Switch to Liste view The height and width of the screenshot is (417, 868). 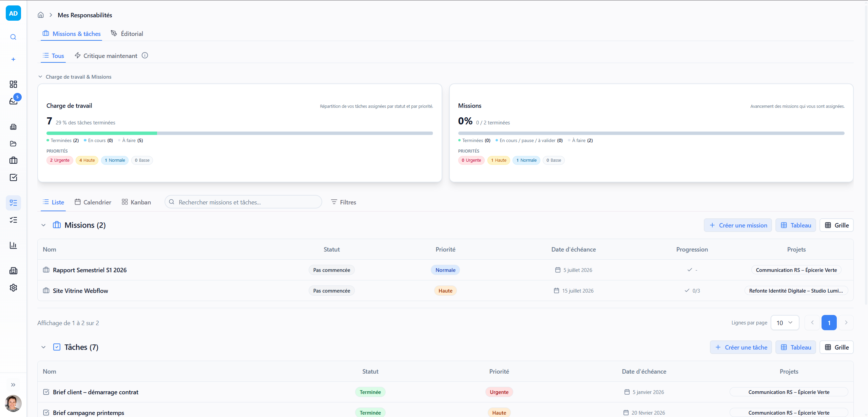point(53,202)
